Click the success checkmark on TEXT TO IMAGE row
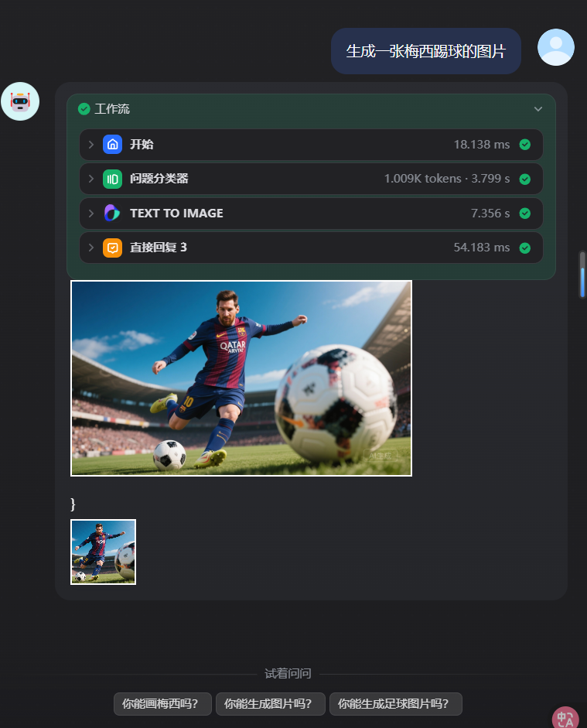 click(x=525, y=214)
